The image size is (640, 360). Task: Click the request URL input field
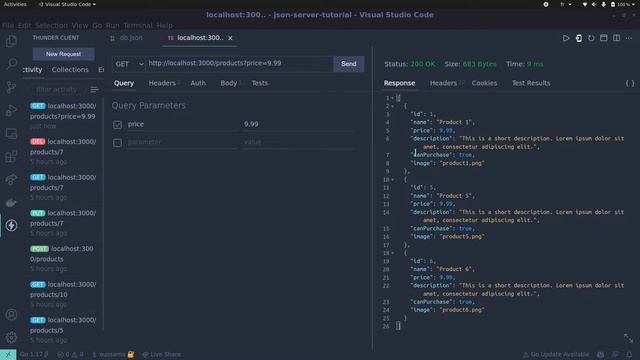240,64
